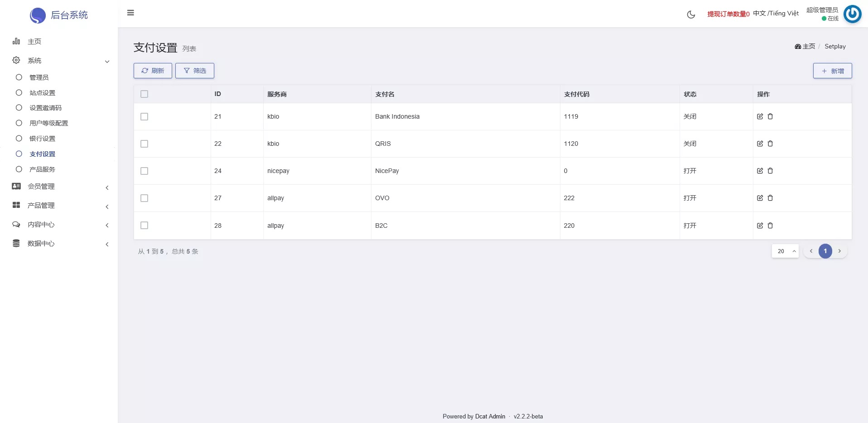
Task: Click the 刷新 refresh button
Action: [153, 71]
